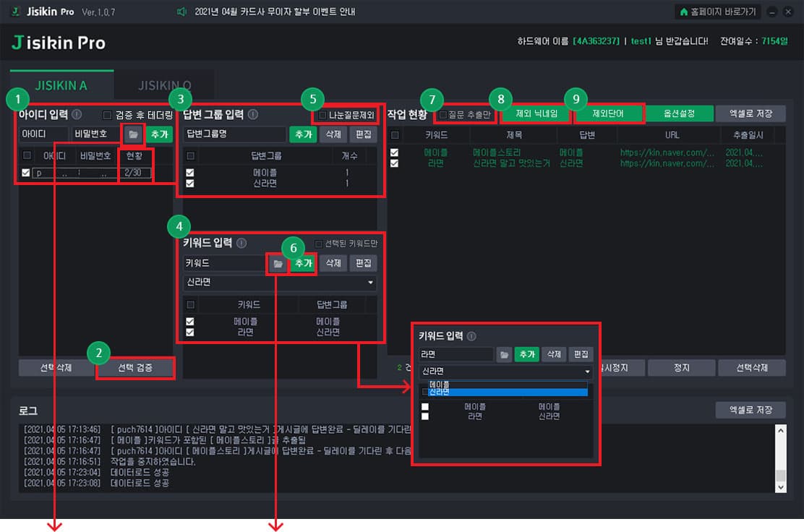Screen dimensions: 804x532
Task: Toggle the 나눈질문제외 checkbox
Action: 322,115
